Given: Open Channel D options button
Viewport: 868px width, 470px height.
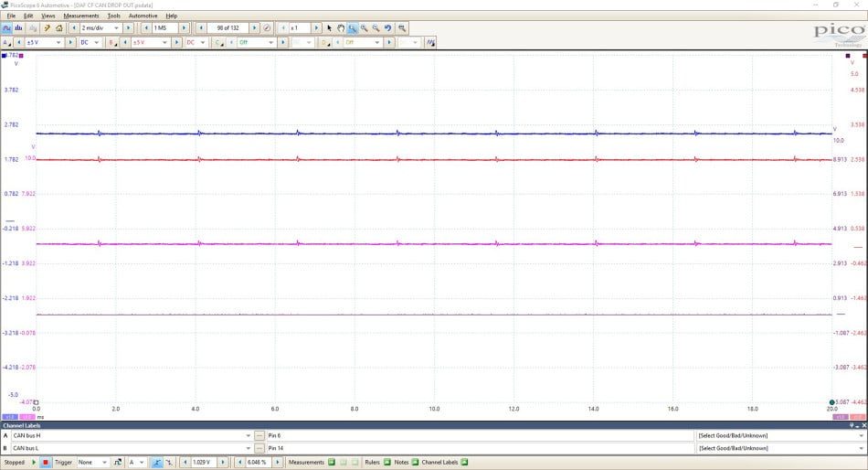Looking at the screenshot, I should tap(325, 42).
